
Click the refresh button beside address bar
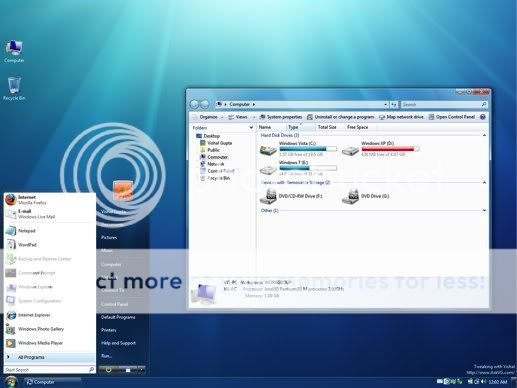[x=394, y=104]
